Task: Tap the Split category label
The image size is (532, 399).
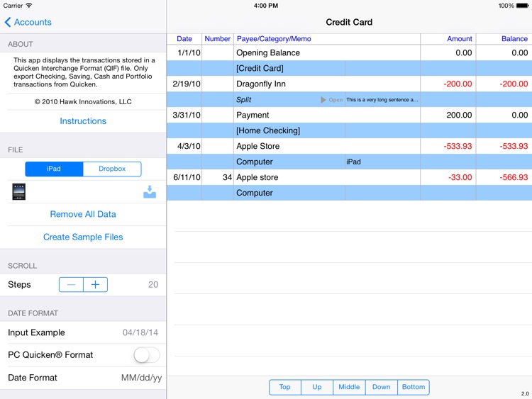Action: 243,100
